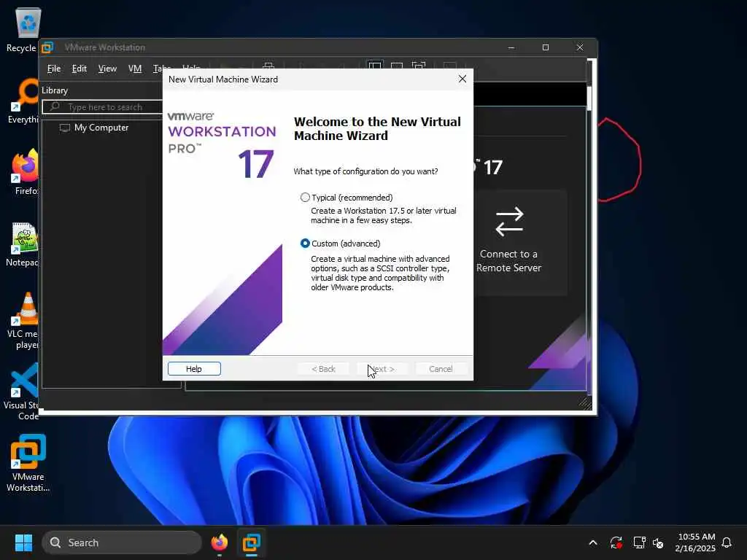Viewport: 747px width, 560px height.
Task: Click the Next button in the wizard
Action: 382,368
